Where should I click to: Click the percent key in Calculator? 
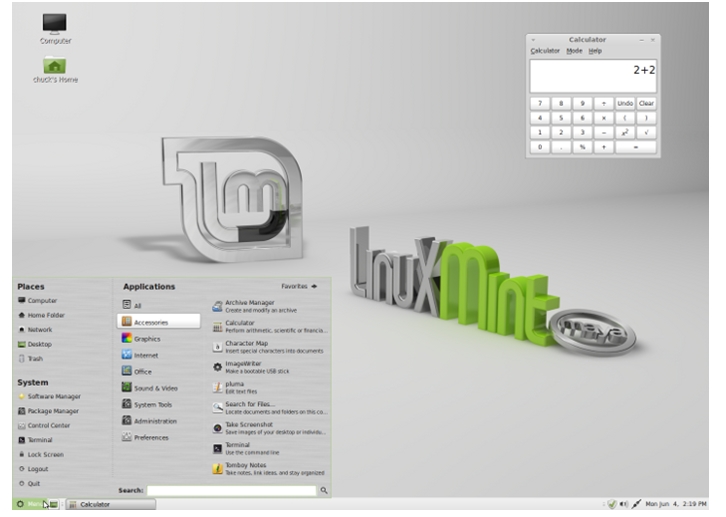tap(582, 147)
